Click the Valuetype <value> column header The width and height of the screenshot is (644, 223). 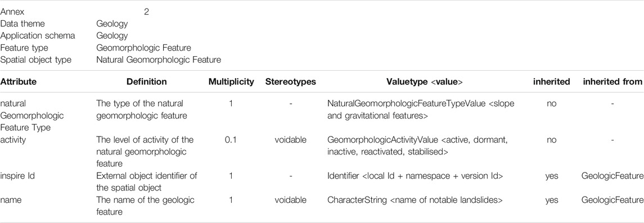click(x=424, y=82)
